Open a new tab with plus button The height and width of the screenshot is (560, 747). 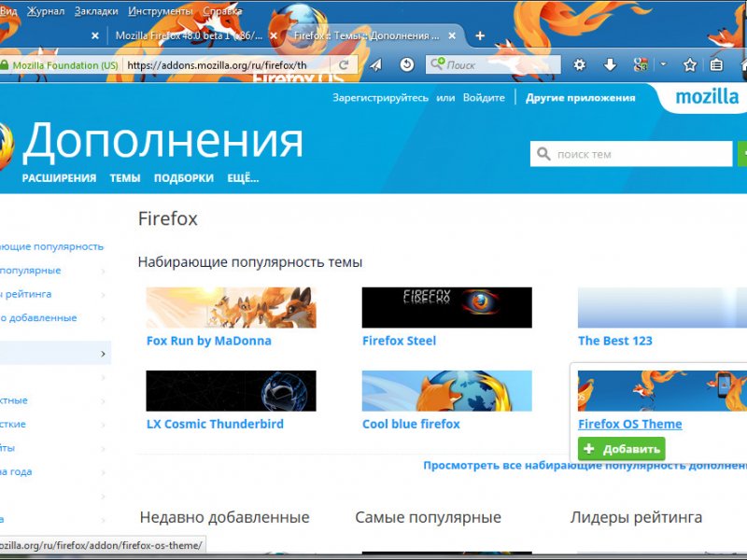[x=480, y=35]
